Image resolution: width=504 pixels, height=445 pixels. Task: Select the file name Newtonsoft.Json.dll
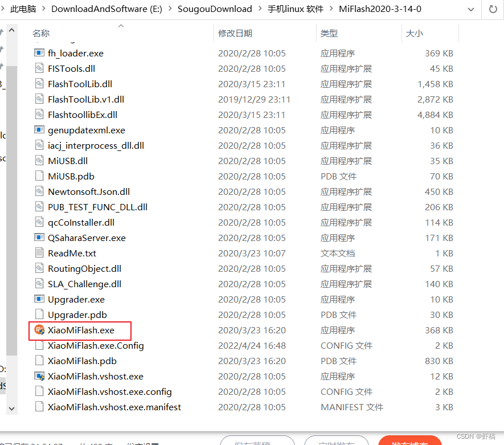click(89, 191)
